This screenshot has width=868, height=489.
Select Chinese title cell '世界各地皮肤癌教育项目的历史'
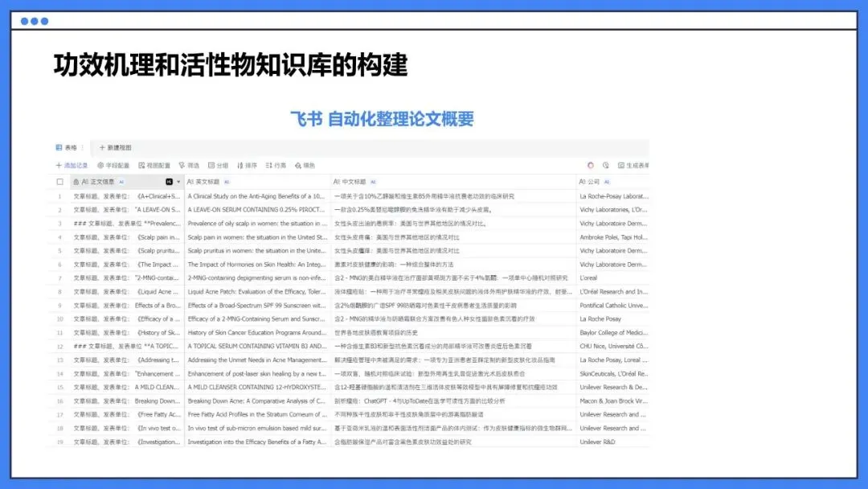coord(453,333)
